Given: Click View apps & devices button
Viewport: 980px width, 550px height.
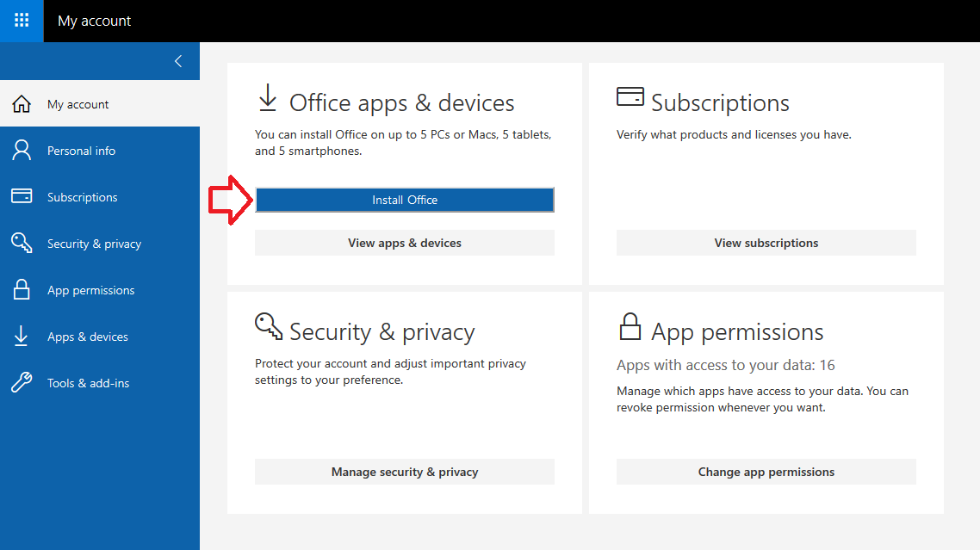Looking at the screenshot, I should click(x=405, y=243).
